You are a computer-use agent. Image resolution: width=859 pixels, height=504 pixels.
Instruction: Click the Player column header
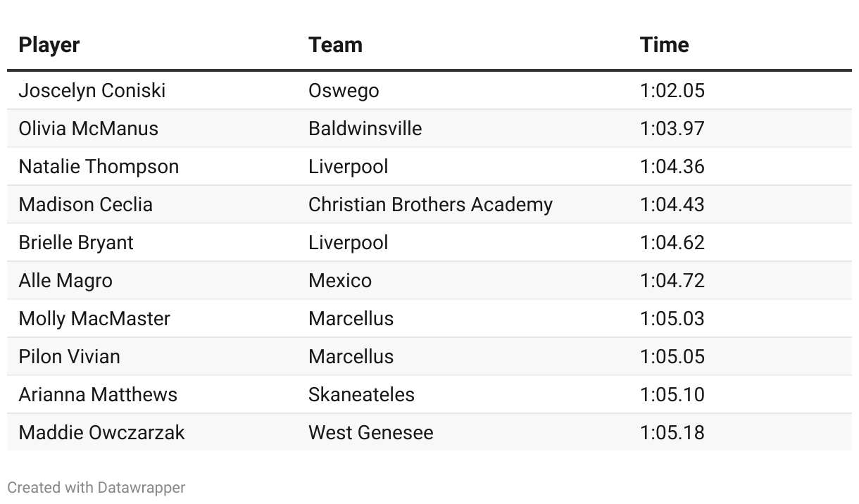pyautogui.click(x=49, y=44)
